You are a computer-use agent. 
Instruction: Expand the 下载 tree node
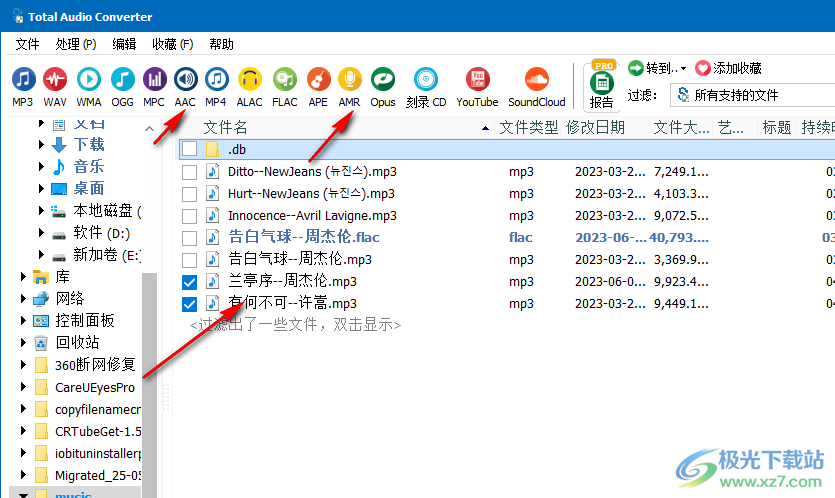click(41, 144)
